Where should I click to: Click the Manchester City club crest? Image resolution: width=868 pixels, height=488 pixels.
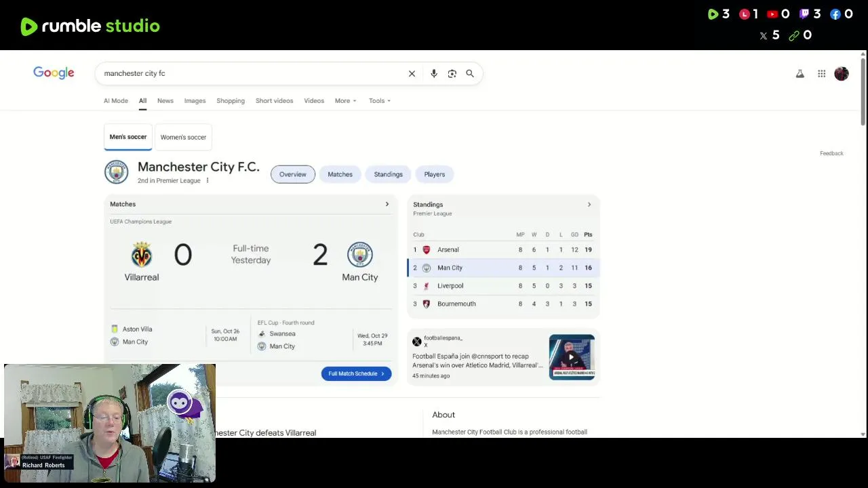pos(116,172)
